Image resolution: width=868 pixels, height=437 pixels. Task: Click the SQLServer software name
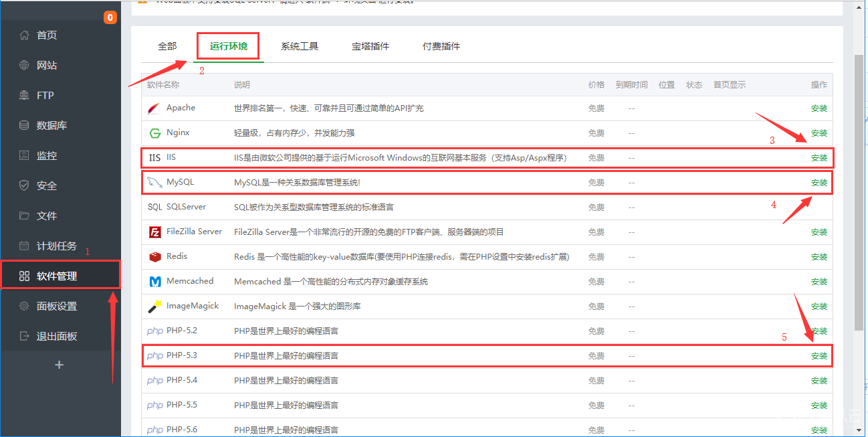click(x=186, y=207)
